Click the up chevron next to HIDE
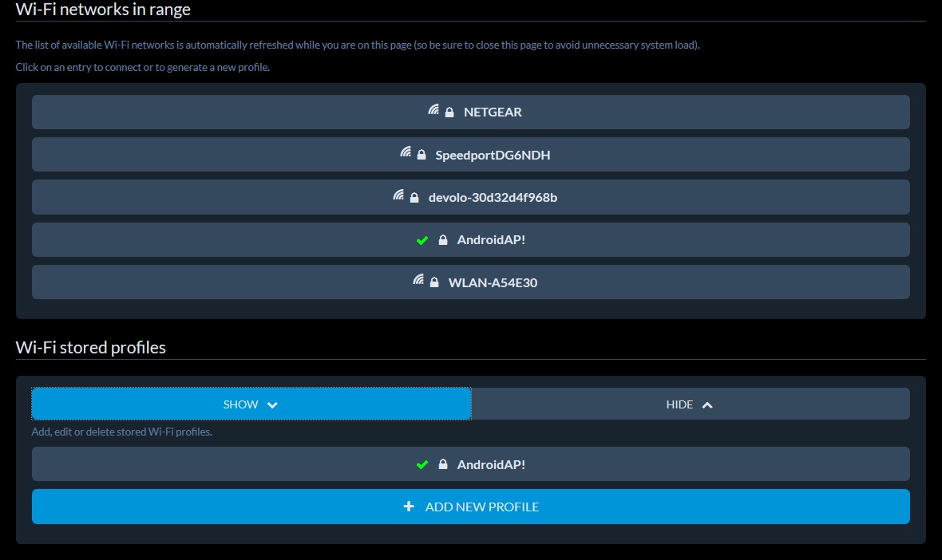The width and height of the screenshot is (942, 560). (707, 405)
